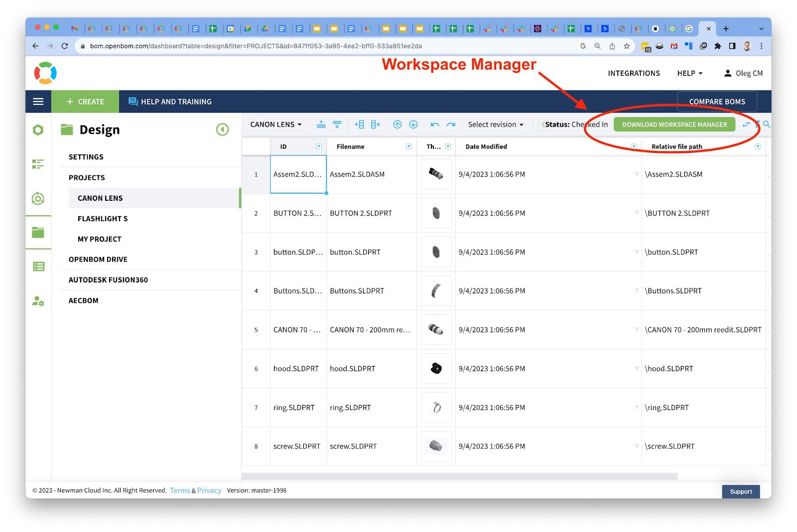
Task: Reload the browser page
Action: click(x=65, y=46)
